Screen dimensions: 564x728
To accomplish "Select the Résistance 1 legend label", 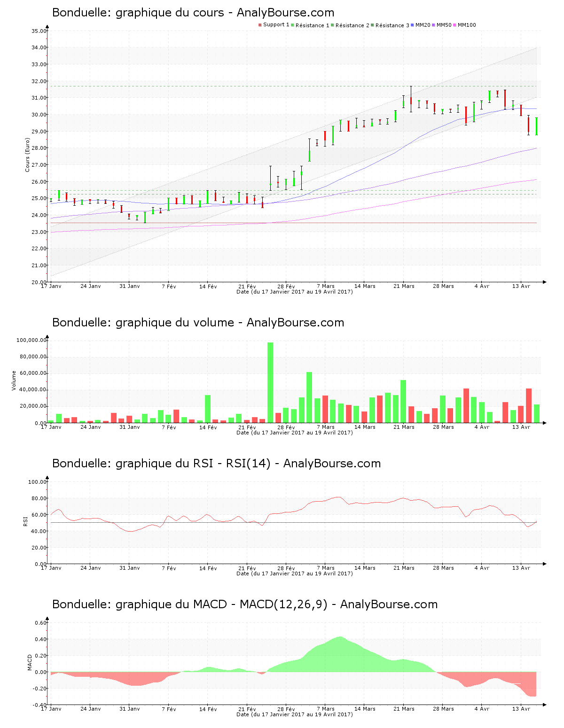I will 313,25.
